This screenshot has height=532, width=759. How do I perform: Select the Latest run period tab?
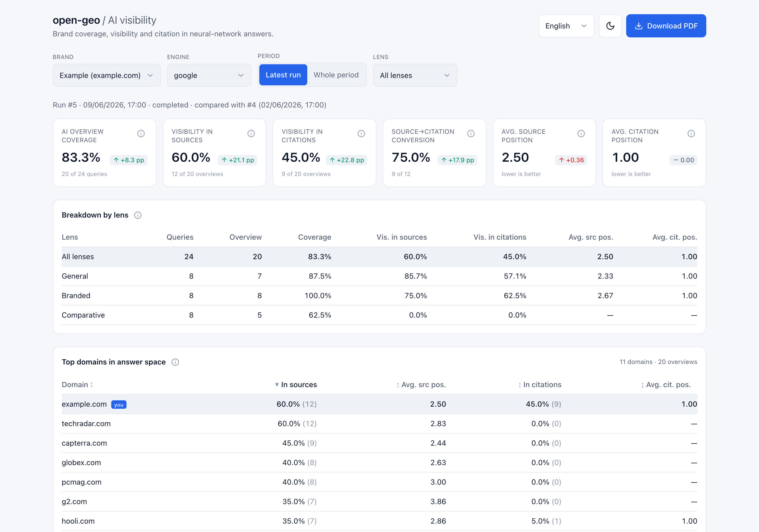click(x=283, y=75)
